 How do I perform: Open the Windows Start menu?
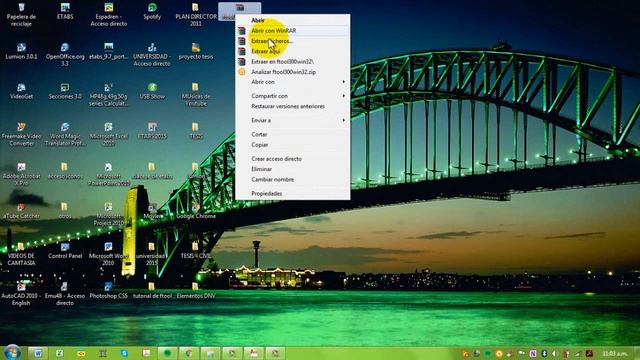[12, 353]
